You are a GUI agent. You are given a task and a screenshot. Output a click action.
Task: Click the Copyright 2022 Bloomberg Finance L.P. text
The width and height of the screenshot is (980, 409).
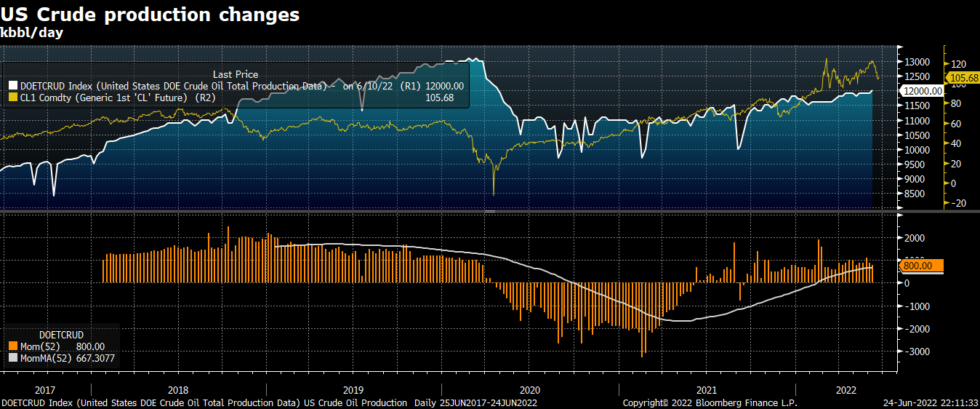point(710,403)
